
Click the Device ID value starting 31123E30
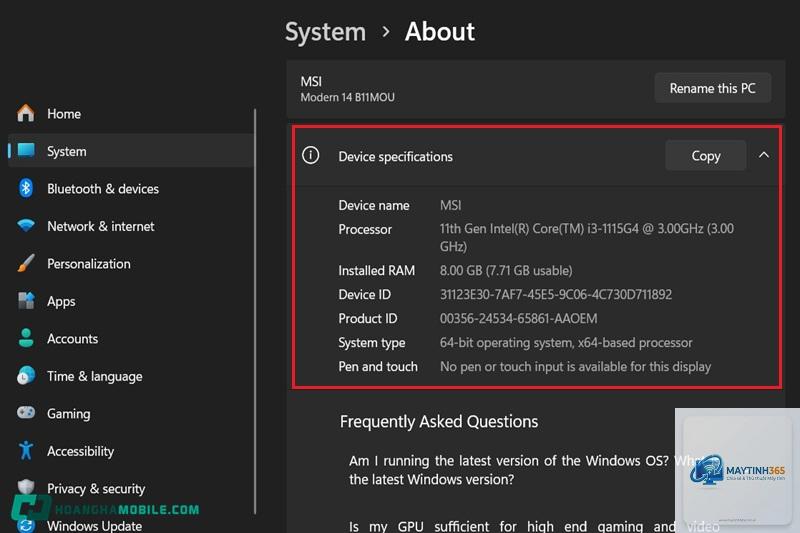pyautogui.click(x=556, y=294)
